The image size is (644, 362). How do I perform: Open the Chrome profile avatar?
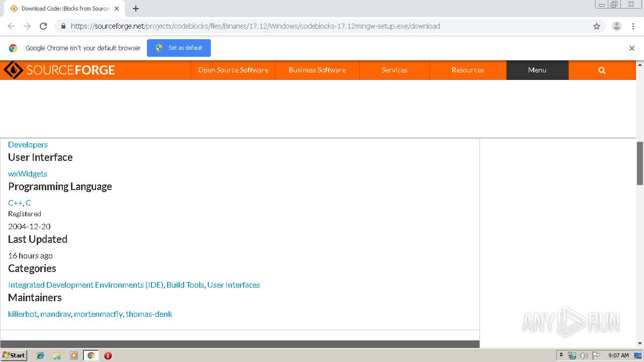(x=617, y=26)
